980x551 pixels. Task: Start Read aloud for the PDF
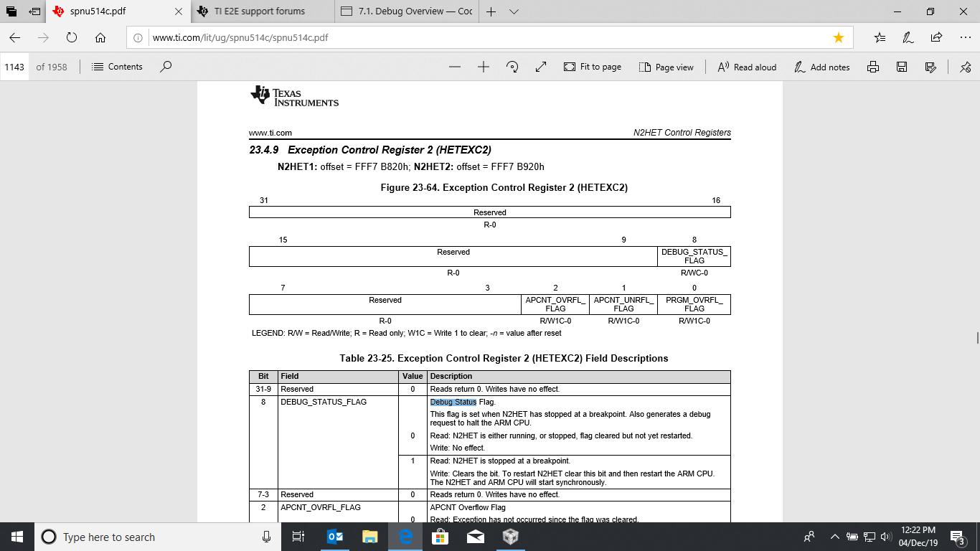748,67
